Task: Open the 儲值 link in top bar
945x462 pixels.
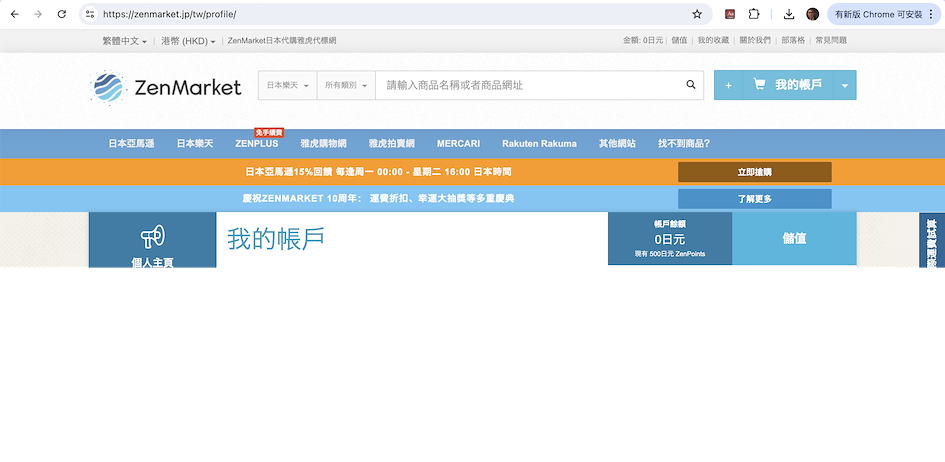Action: tap(679, 40)
